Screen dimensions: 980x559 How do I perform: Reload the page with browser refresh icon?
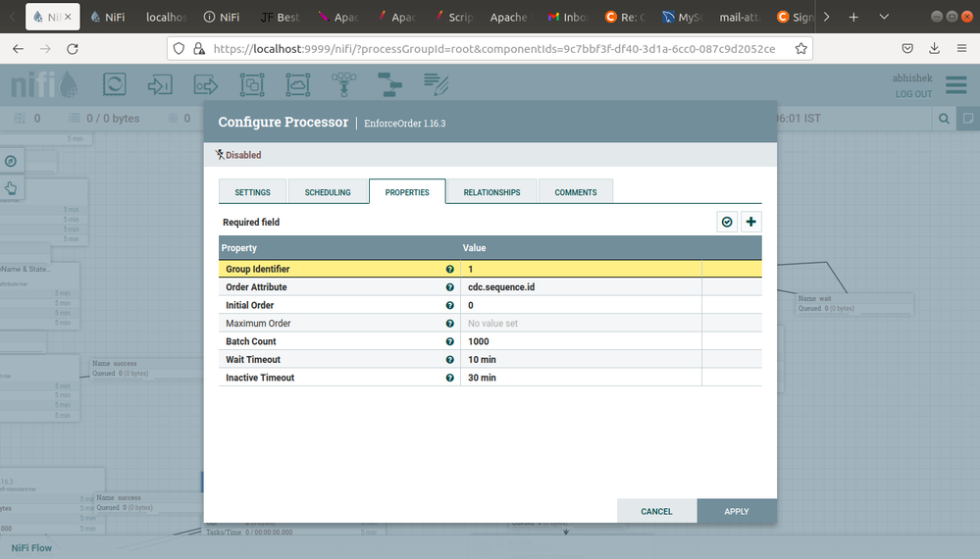73,48
